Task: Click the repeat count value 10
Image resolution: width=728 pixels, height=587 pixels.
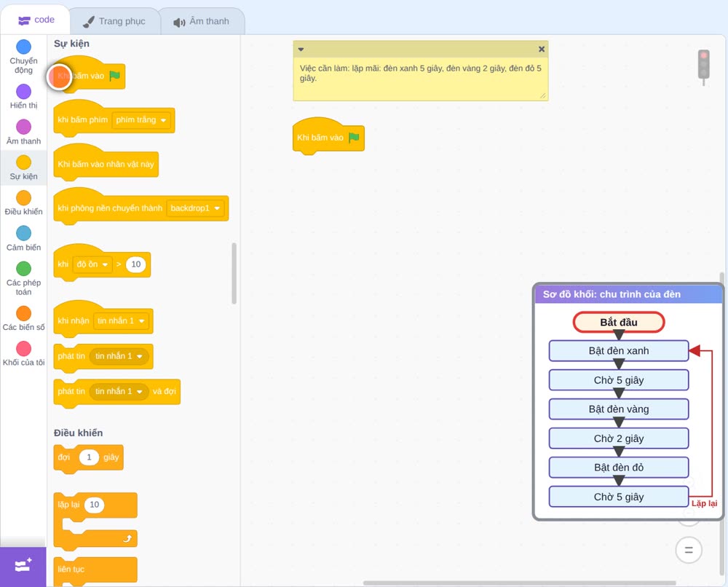Action: point(94,505)
